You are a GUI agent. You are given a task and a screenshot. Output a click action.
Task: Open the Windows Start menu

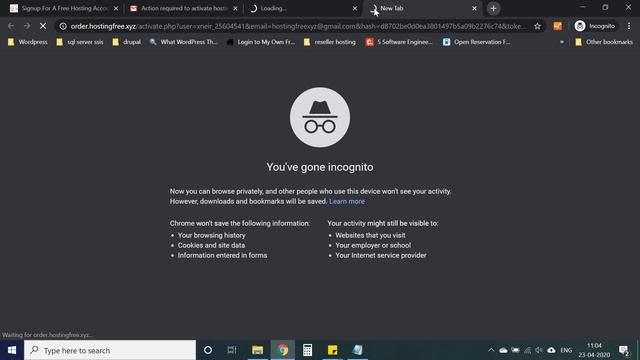pyautogui.click(x=12, y=350)
